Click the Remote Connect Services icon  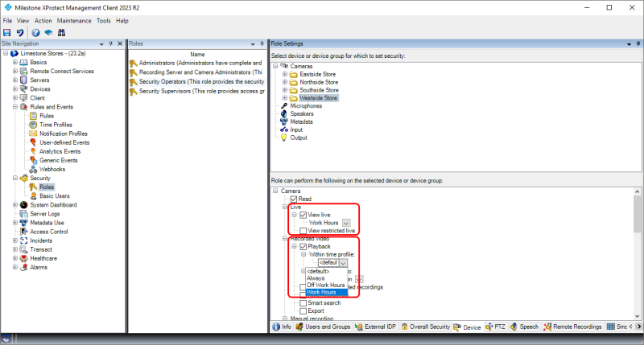24,71
